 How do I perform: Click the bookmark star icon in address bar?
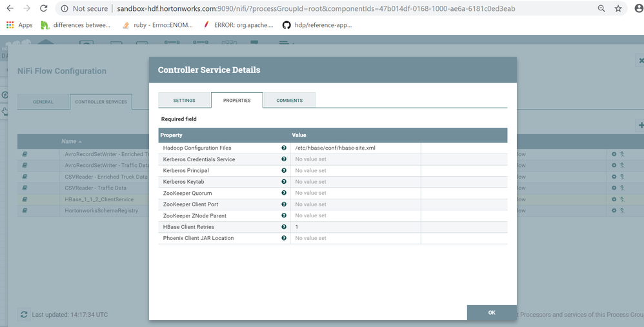[618, 9]
